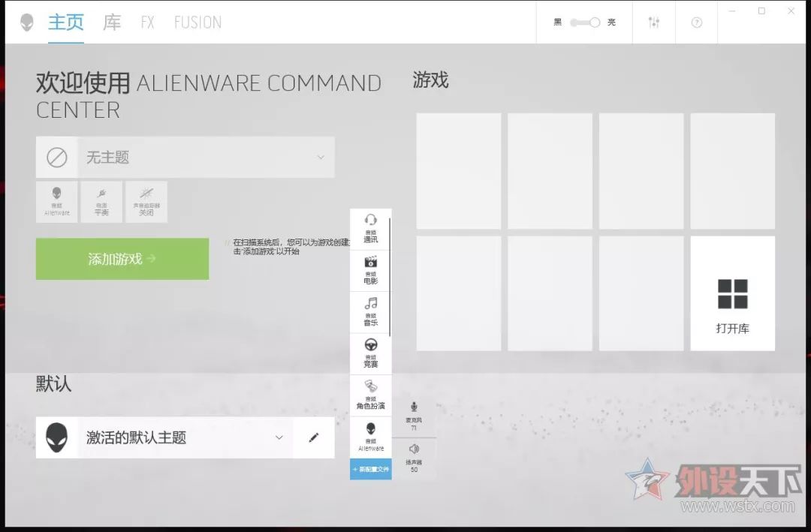
Task: Expand the 激活的默认主题 dropdown chevron
Action: (x=279, y=437)
